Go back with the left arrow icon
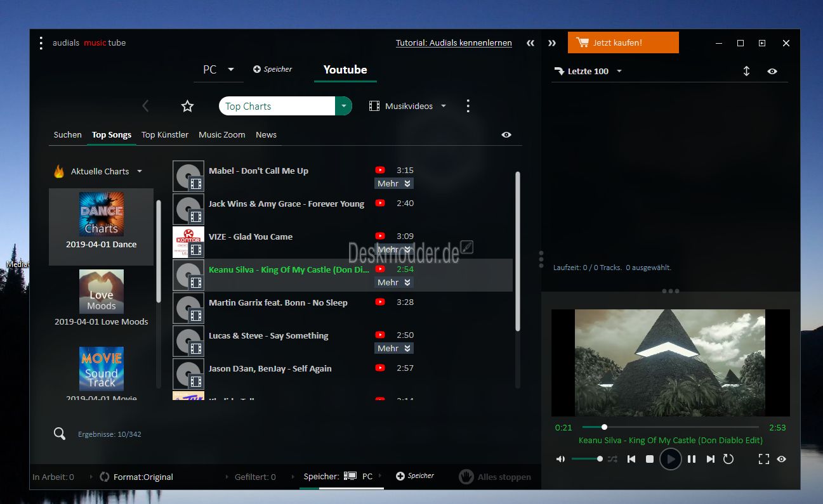The image size is (823, 504). [145, 106]
